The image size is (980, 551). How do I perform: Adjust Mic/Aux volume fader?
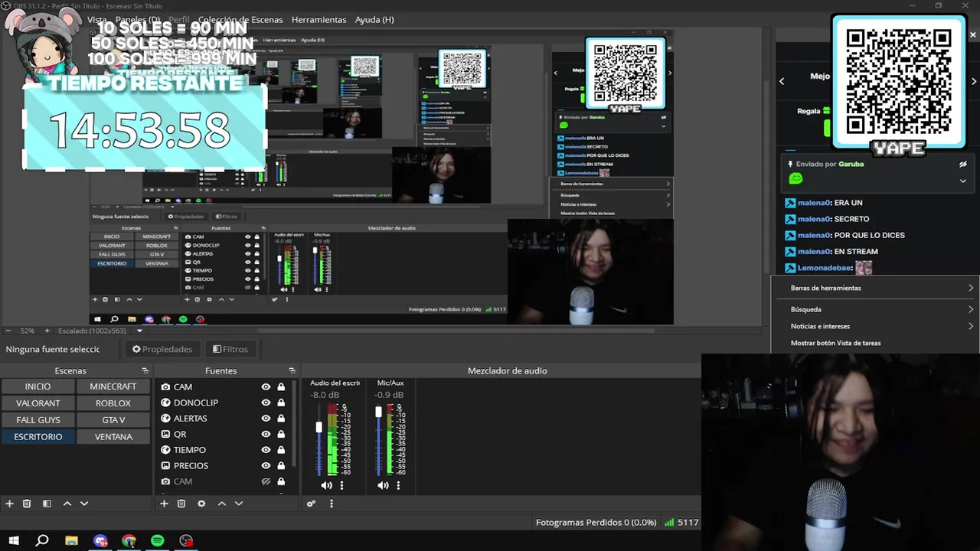[x=378, y=412]
